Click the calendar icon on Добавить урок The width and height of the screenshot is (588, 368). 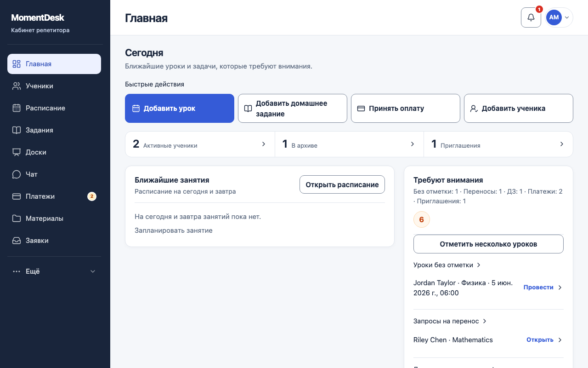(136, 109)
